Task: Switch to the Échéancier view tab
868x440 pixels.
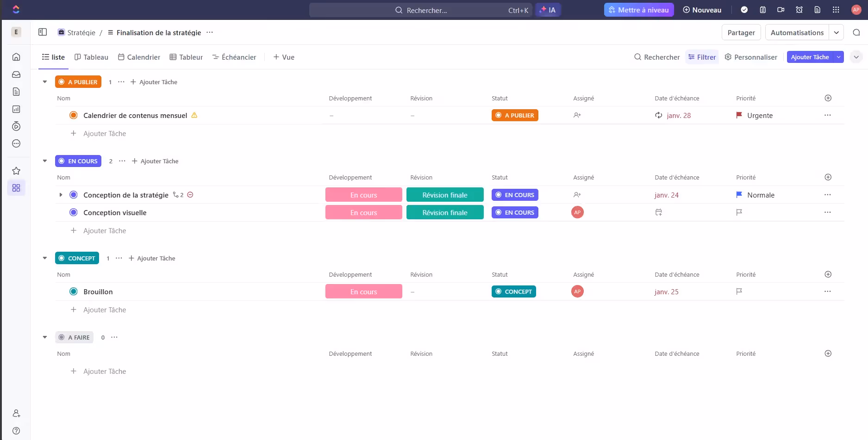Action: [x=234, y=57]
